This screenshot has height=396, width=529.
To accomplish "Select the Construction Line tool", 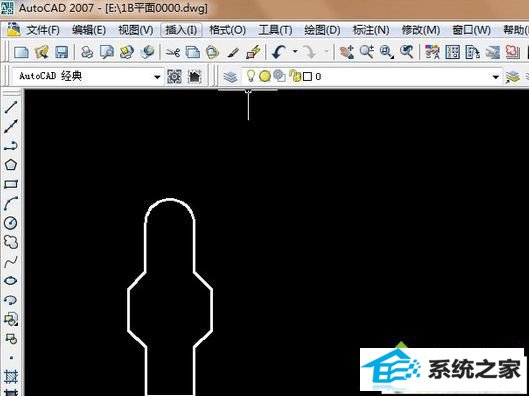I will coord(11,126).
